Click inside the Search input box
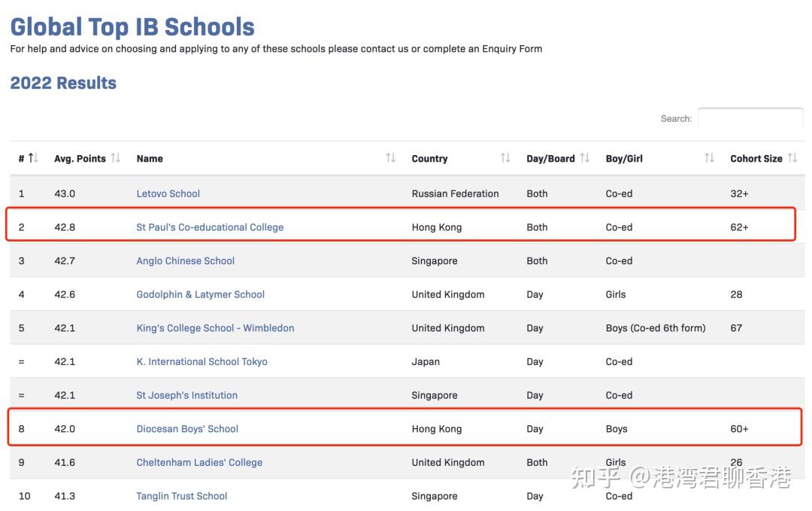 point(750,120)
